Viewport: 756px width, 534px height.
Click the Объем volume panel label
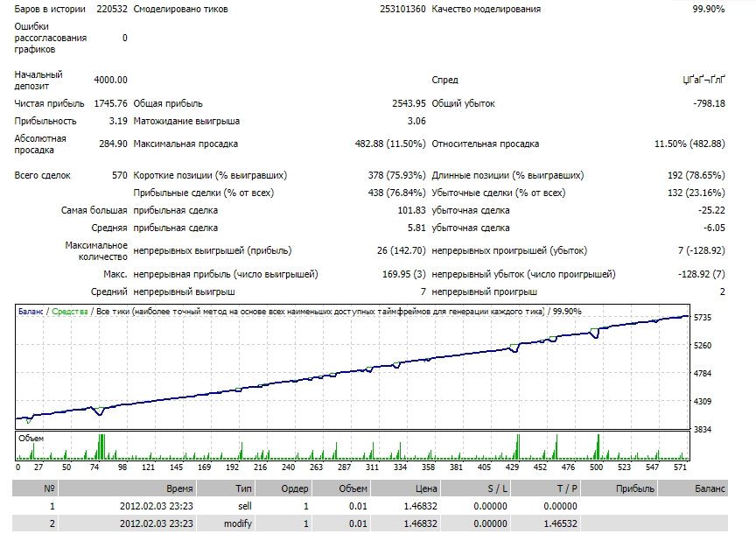pyautogui.click(x=31, y=438)
